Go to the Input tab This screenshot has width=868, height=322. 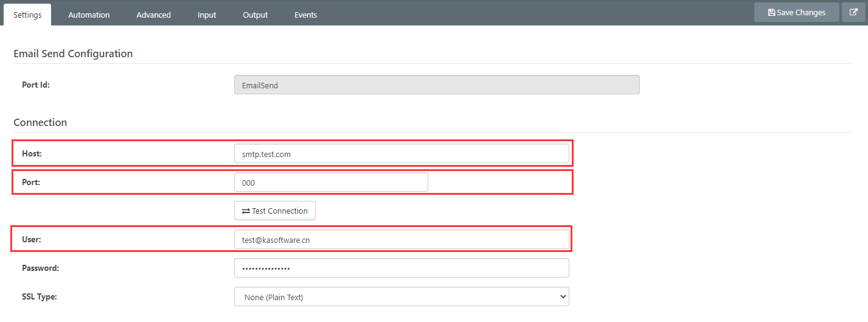(207, 15)
